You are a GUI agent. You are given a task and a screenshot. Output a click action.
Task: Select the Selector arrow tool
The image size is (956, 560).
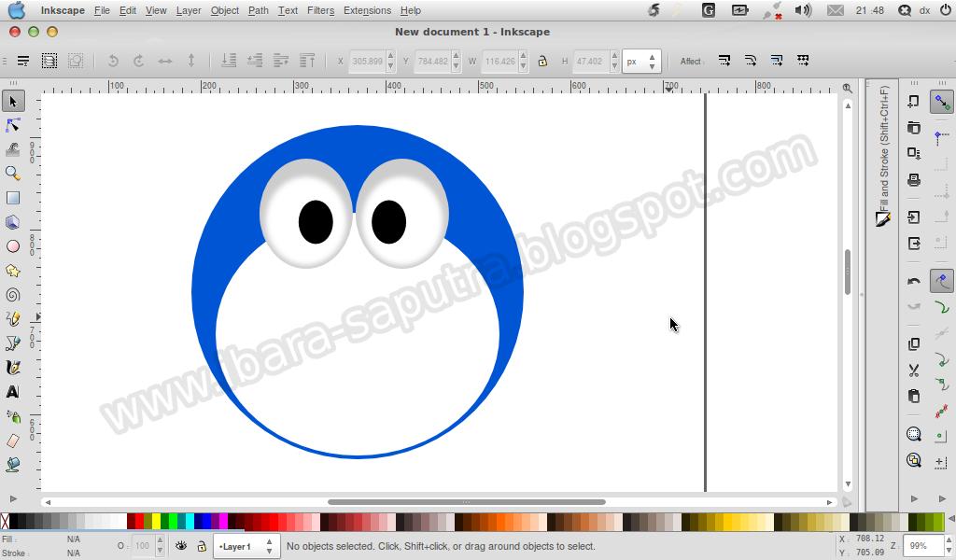tap(13, 101)
